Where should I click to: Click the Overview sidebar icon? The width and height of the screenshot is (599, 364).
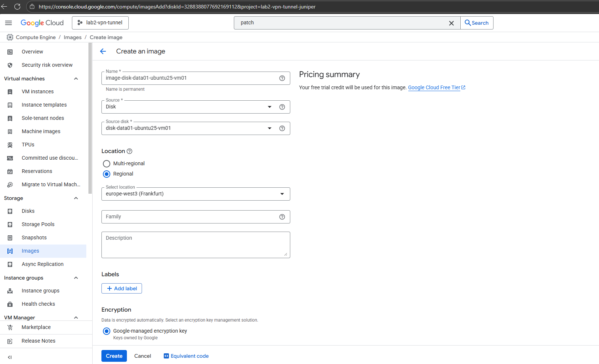[x=10, y=52]
